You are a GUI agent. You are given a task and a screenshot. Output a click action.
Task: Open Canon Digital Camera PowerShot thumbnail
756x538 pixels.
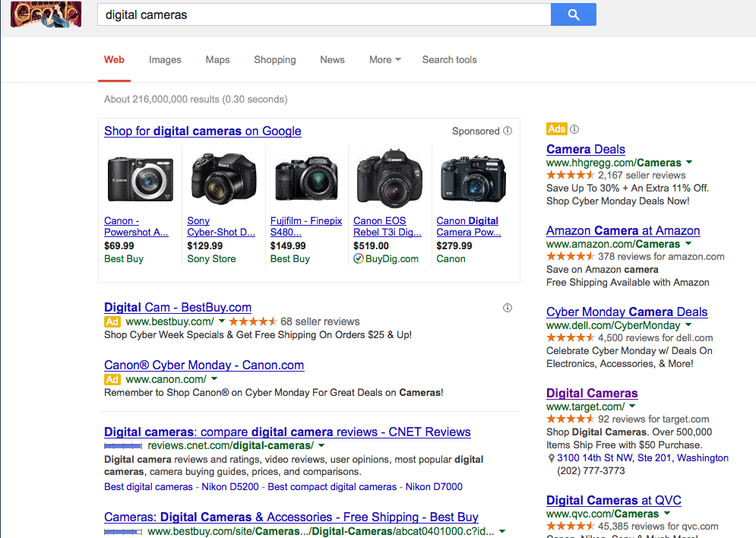click(473, 179)
